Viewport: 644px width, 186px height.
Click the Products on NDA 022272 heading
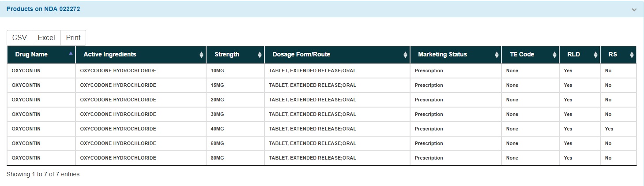[43, 9]
